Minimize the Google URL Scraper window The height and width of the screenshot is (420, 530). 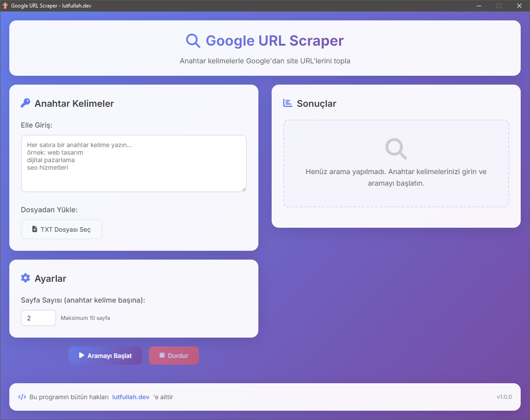point(479,6)
